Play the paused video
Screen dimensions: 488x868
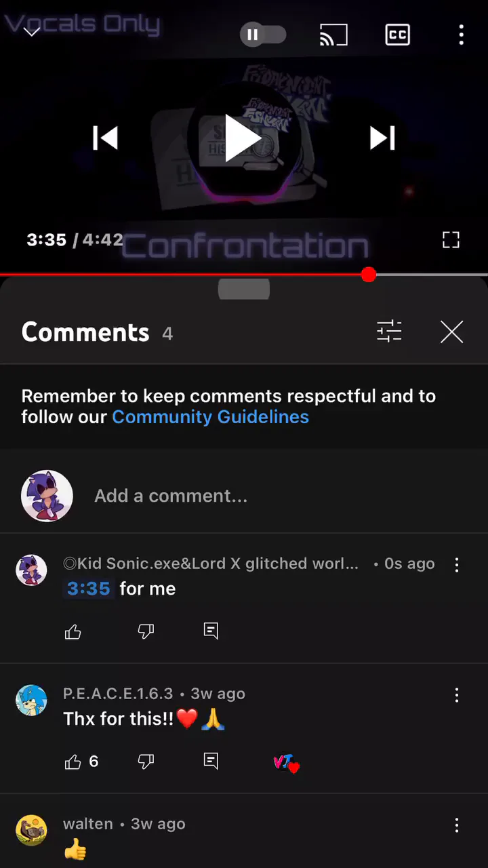coord(244,138)
